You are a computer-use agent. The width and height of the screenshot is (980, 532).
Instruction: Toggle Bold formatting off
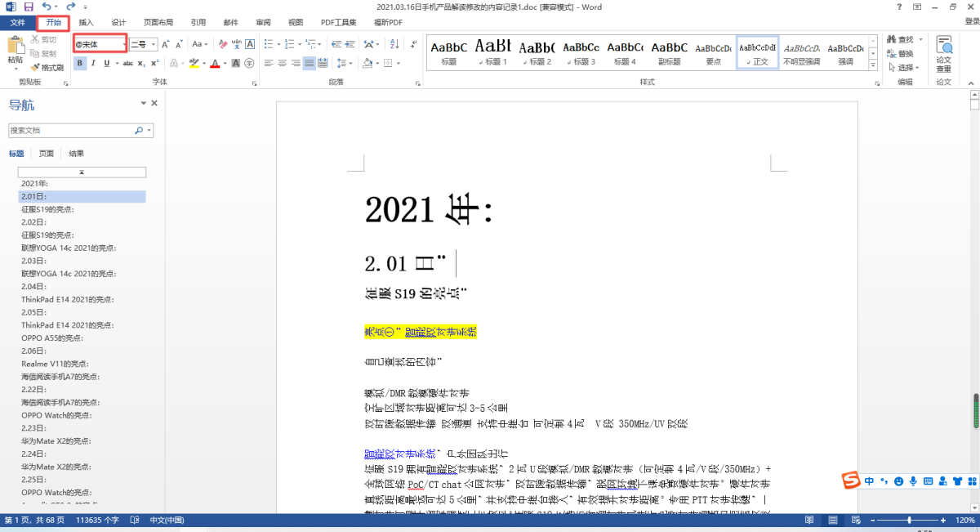80,63
